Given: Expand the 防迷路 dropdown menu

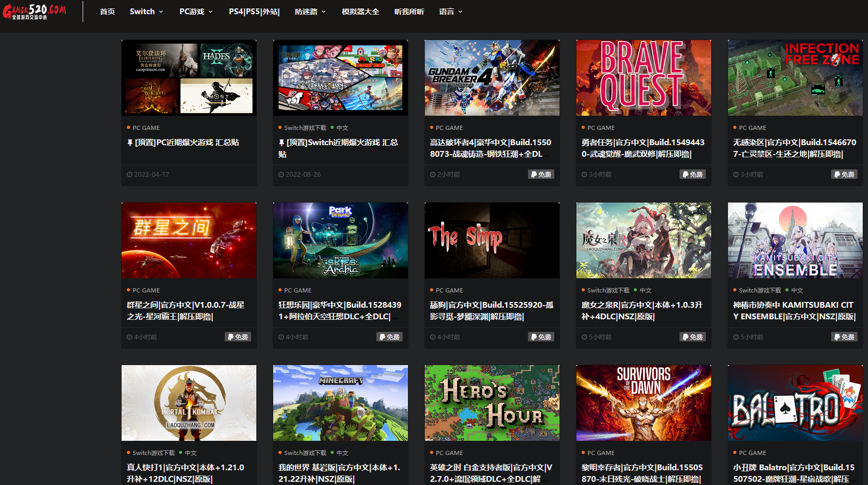Looking at the screenshot, I should (310, 12).
